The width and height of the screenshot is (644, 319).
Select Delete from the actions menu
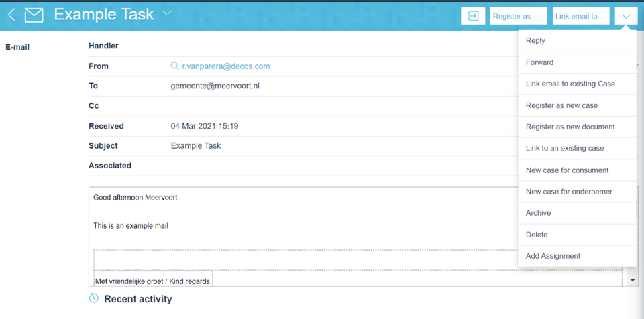(537, 235)
